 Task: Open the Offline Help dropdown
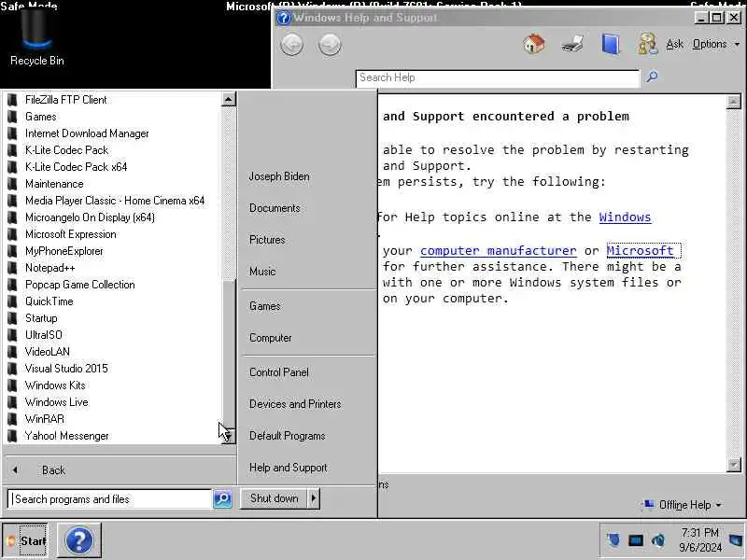pyautogui.click(x=684, y=504)
